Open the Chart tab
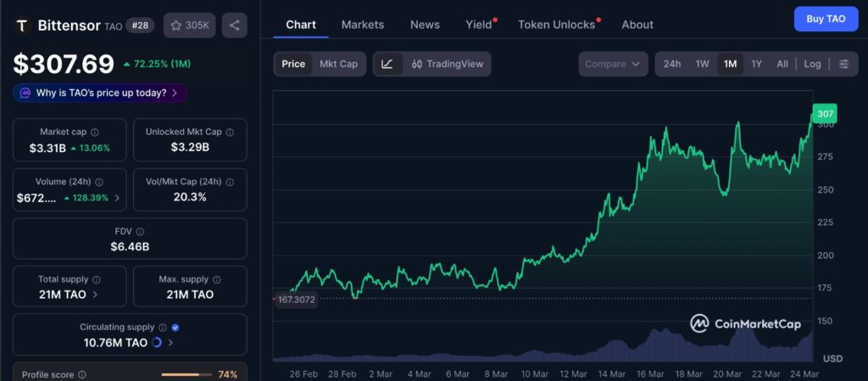Viewport: 868px width, 381px height. point(301,25)
